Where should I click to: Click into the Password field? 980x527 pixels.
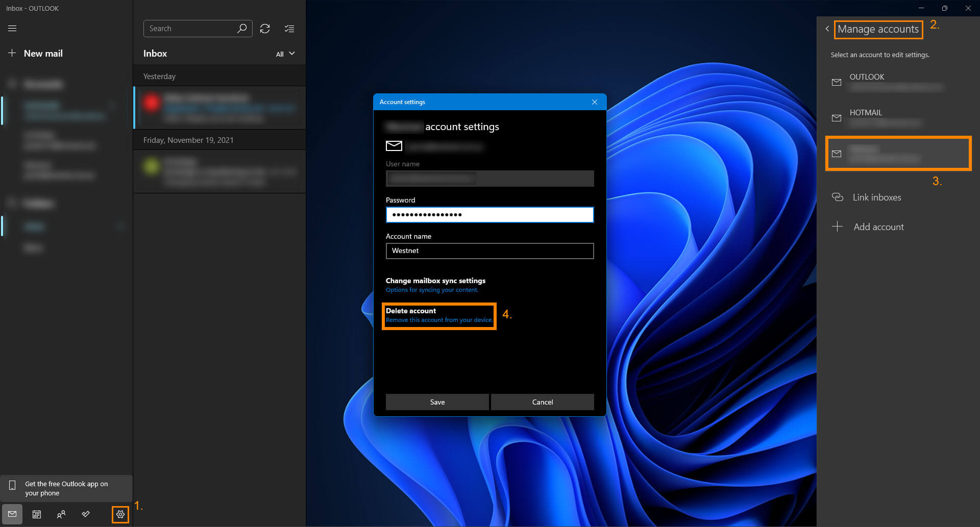(x=490, y=215)
